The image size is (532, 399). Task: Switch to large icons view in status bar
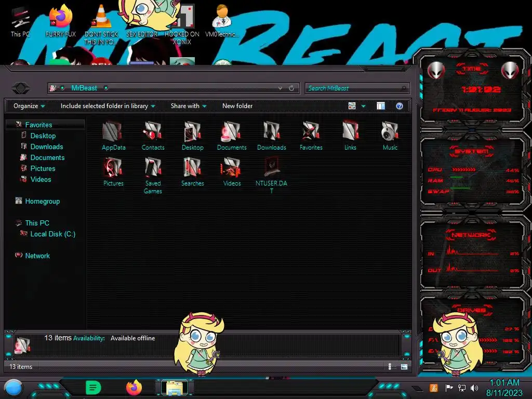[x=404, y=366]
